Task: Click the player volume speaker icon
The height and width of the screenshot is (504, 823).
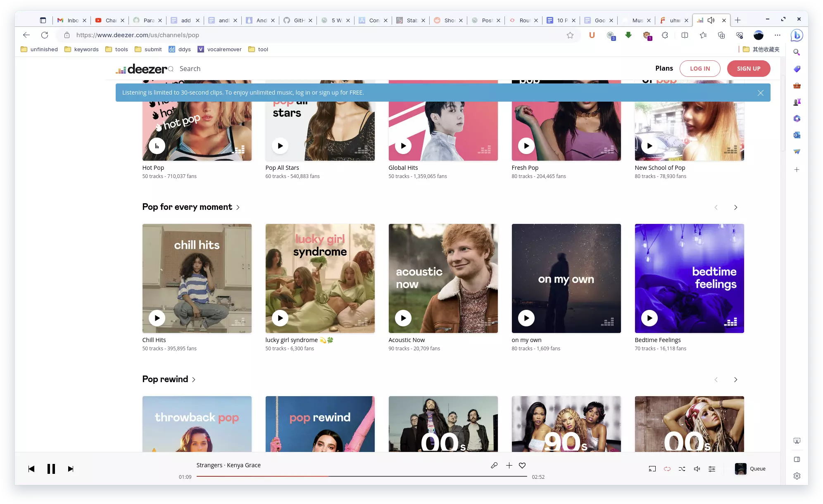Action: 697,468
